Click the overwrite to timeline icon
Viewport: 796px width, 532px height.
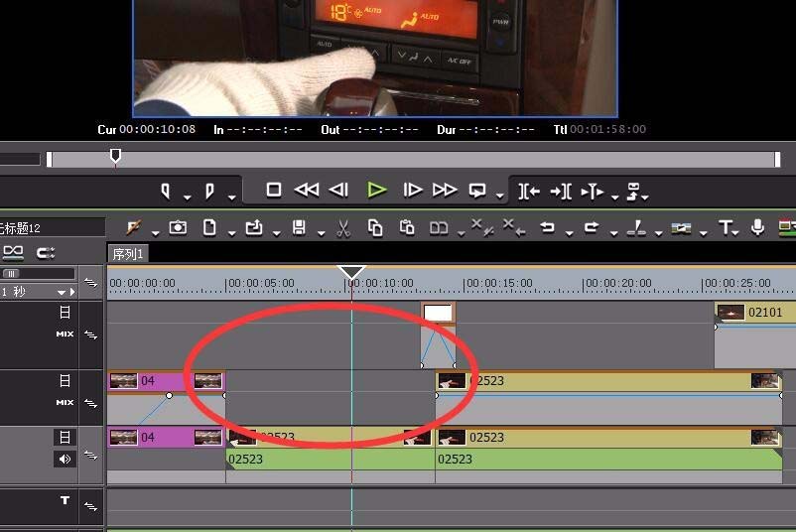point(561,192)
